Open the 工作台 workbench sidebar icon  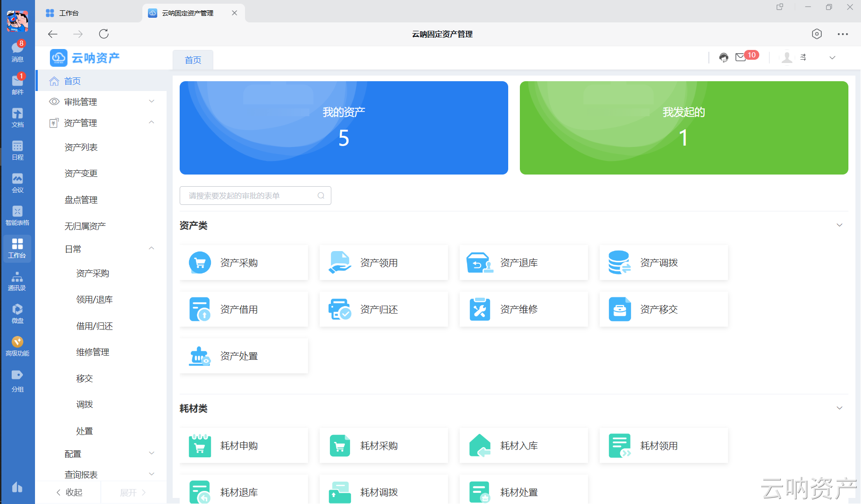17,248
